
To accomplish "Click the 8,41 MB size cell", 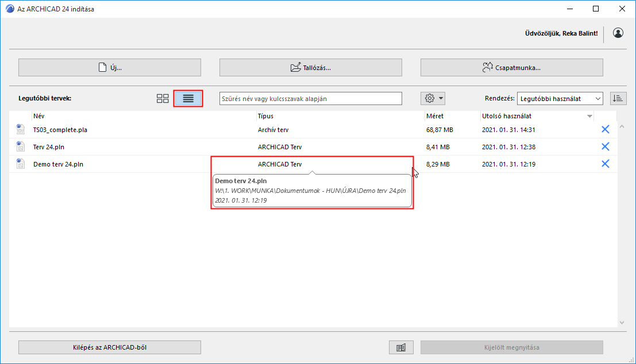I will [438, 147].
